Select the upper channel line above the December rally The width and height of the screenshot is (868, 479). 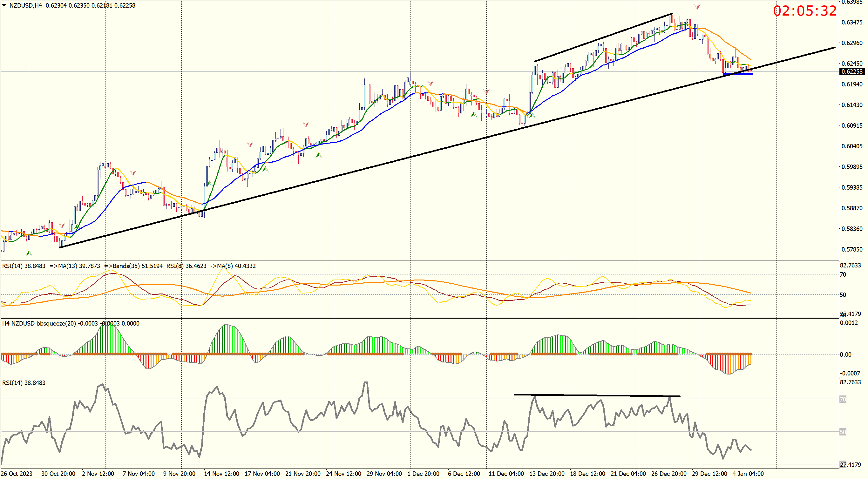click(x=603, y=37)
